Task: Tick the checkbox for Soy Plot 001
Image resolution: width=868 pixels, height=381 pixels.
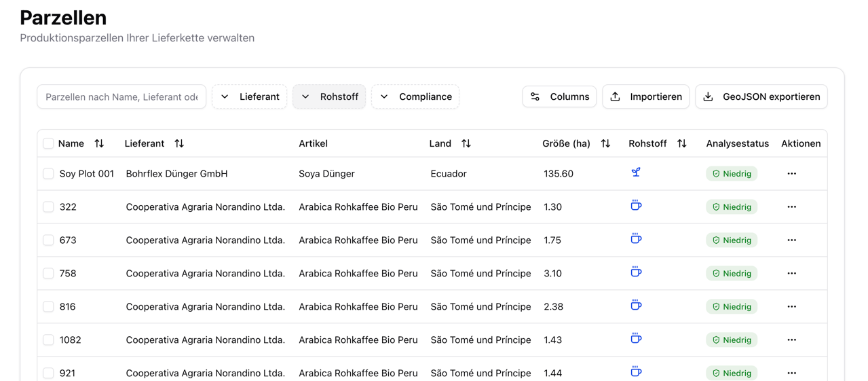Action: point(48,174)
